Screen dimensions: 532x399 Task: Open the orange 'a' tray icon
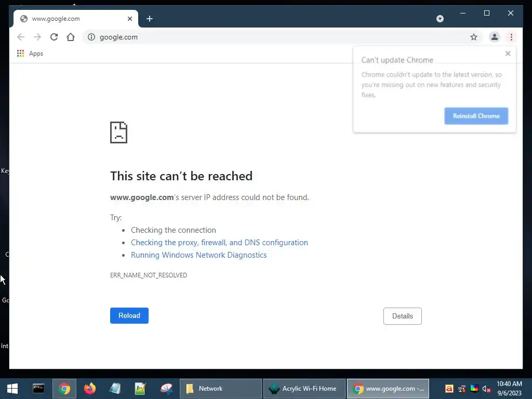[x=449, y=389]
